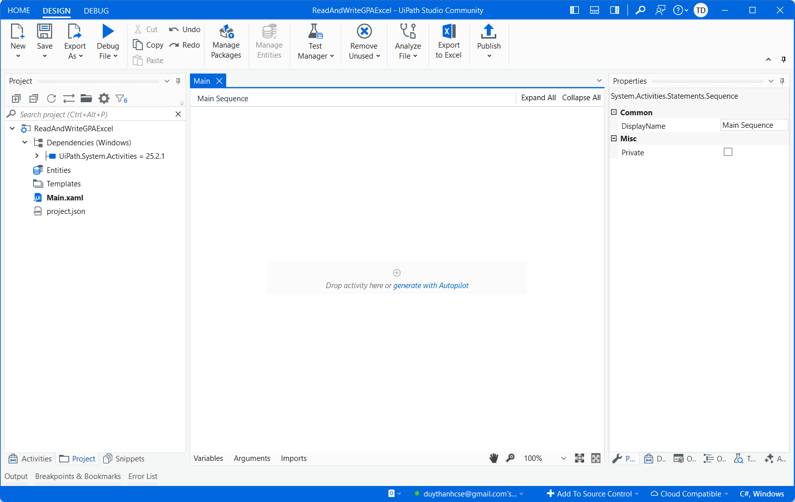Copy the selection in ribbon
795x502 pixels.
pos(148,45)
